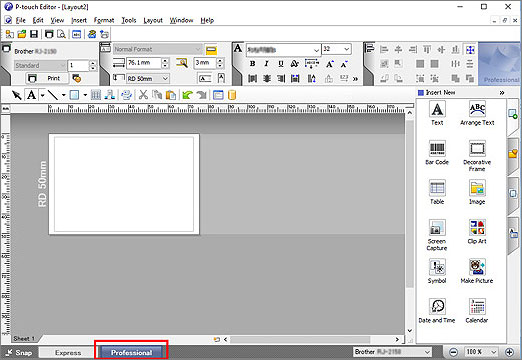Save the layout with floppy icon
Screen dimensions: 522x360
pos(34,34)
